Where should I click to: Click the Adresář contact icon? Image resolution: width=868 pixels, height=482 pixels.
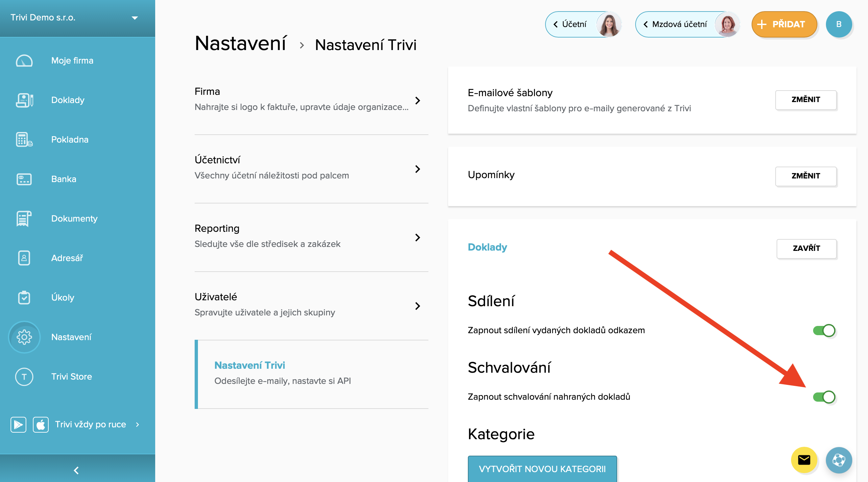24,258
